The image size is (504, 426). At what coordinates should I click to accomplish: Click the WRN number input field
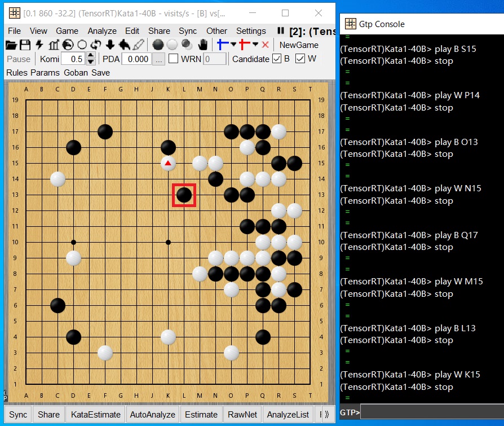pyautogui.click(x=215, y=59)
